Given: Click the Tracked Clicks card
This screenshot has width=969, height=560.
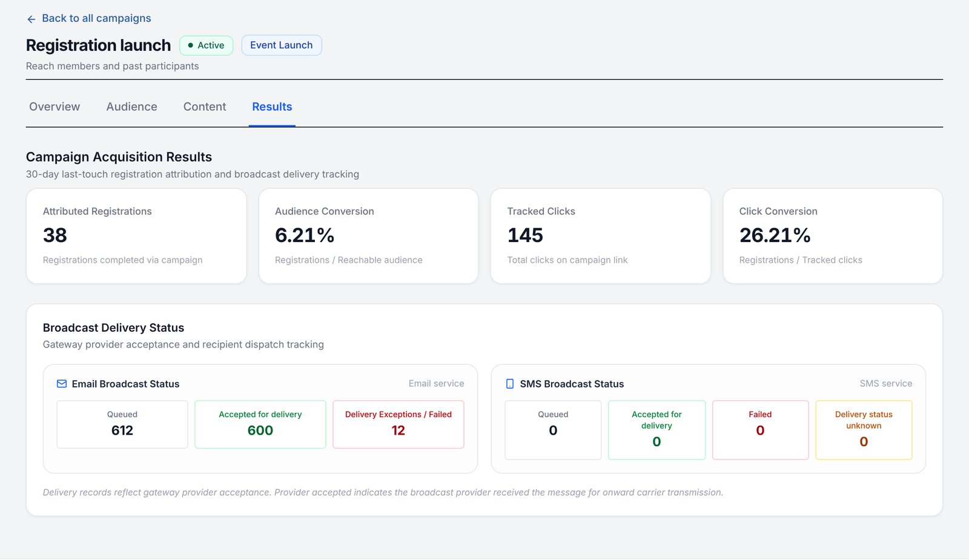Looking at the screenshot, I should click(601, 236).
